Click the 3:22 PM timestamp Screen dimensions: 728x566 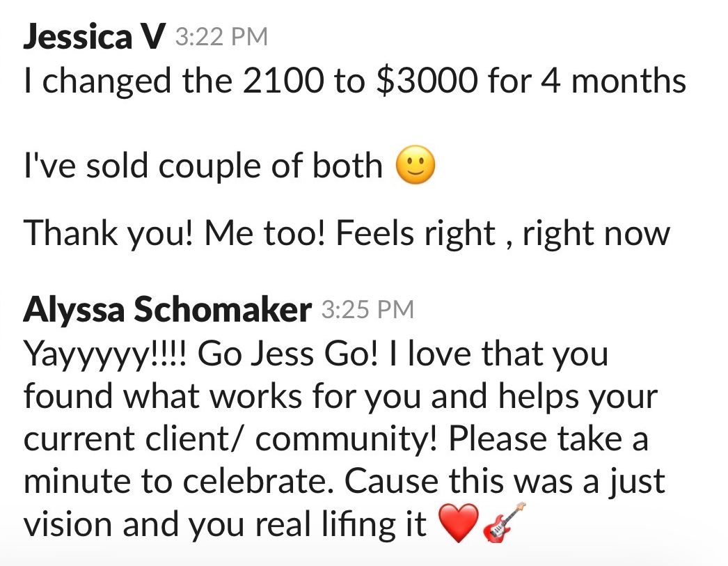(221, 38)
